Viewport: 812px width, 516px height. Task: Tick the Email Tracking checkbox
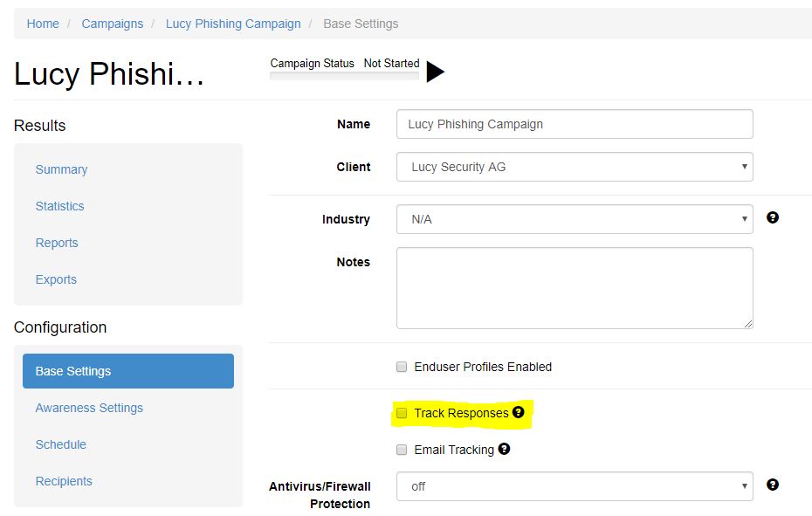(x=402, y=450)
